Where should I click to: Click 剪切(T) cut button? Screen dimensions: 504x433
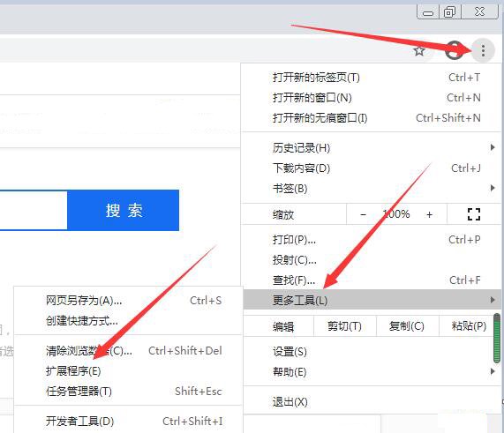pos(344,326)
